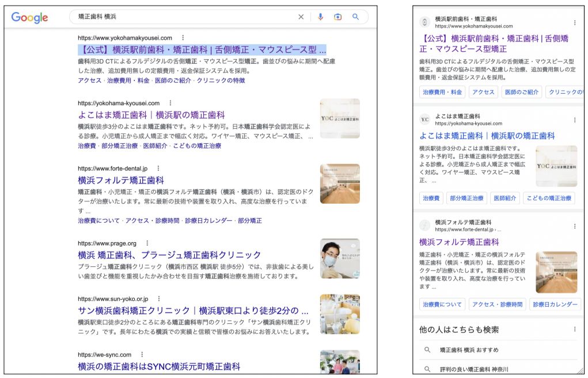Click magnifier icon beside 矯正歯科 横浜 おすすめ

[x=427, y=350]
